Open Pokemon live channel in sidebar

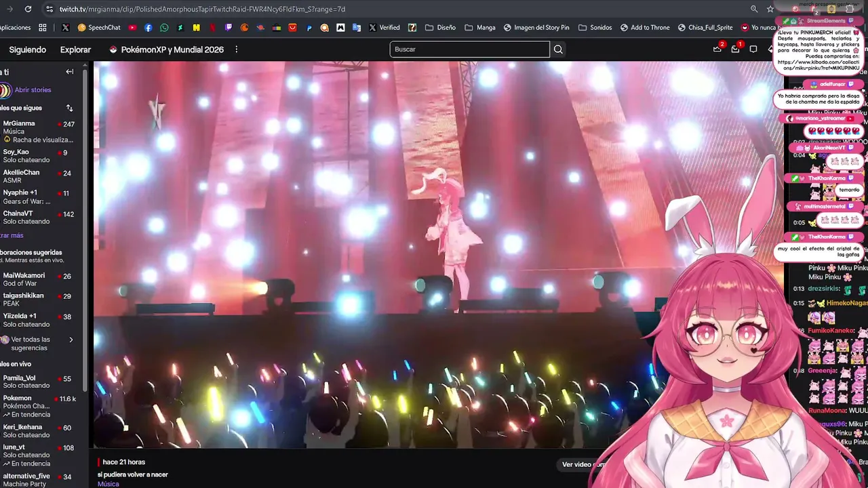[39, 406]
